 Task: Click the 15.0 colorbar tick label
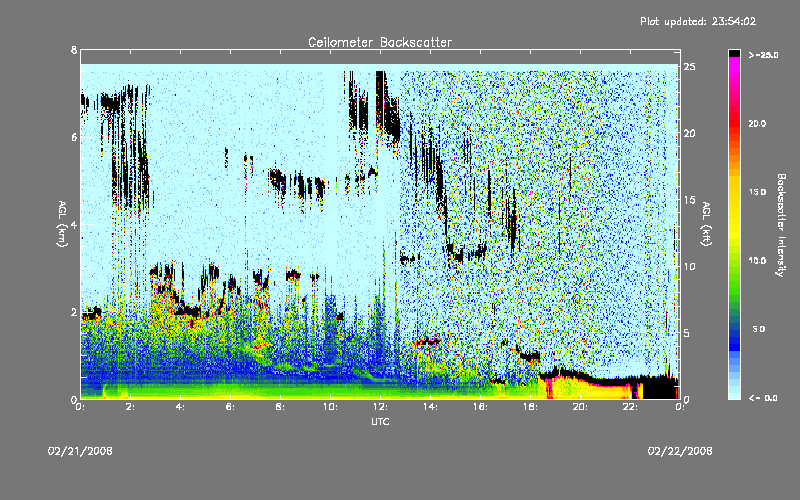757,192
